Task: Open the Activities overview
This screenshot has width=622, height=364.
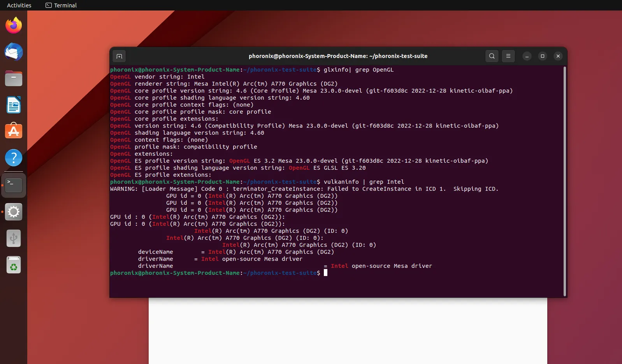Action: pyautogui.click(x=19, y=5)
